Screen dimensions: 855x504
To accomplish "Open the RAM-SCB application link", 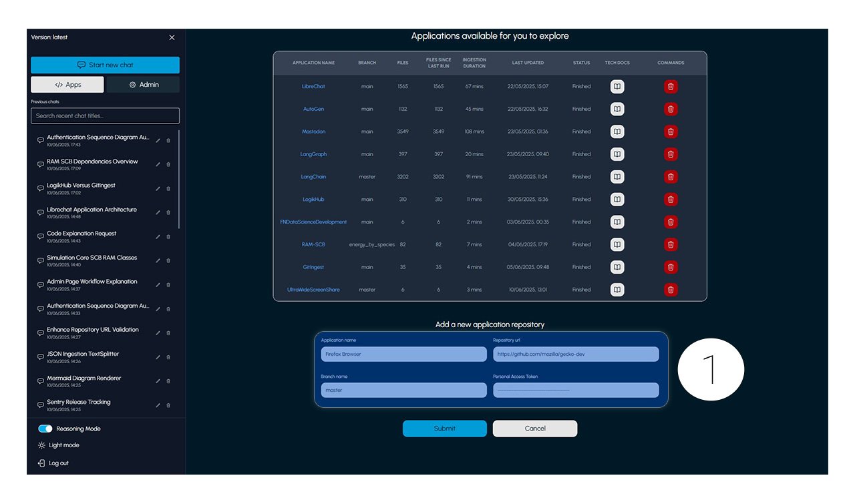I will 313,244.
